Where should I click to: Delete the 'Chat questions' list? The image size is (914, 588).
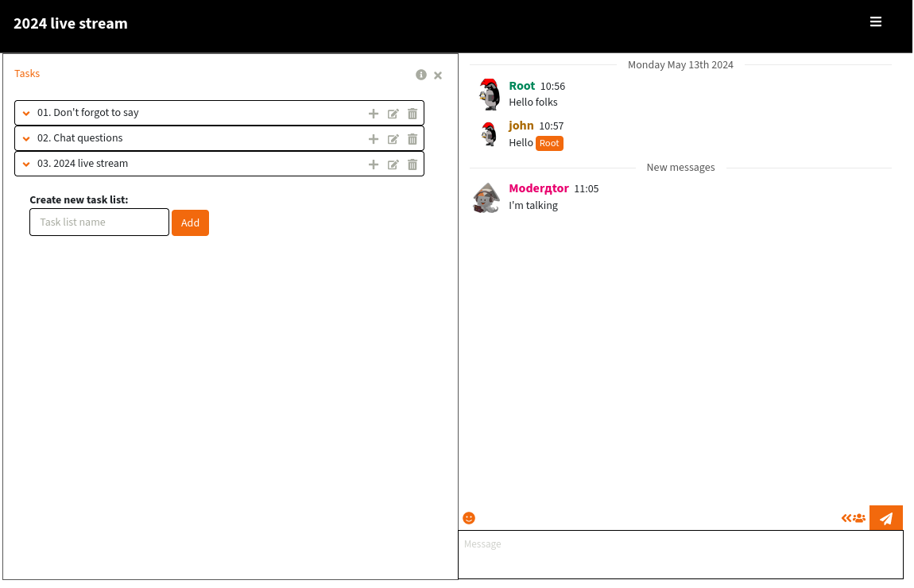(412, 139)
